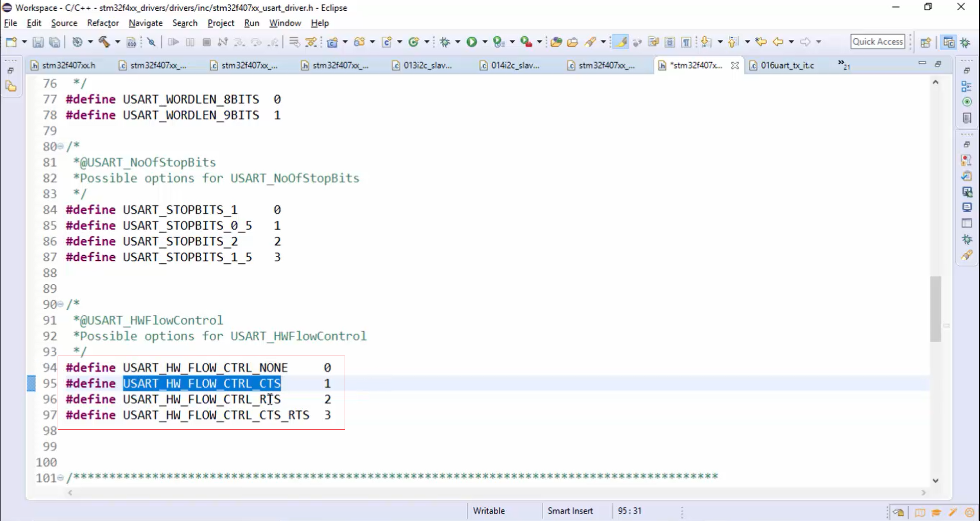Viewport: 980px width, 521px height.
Task: Click the vertical scrollbar thumb
Action: tap(935, 309)
